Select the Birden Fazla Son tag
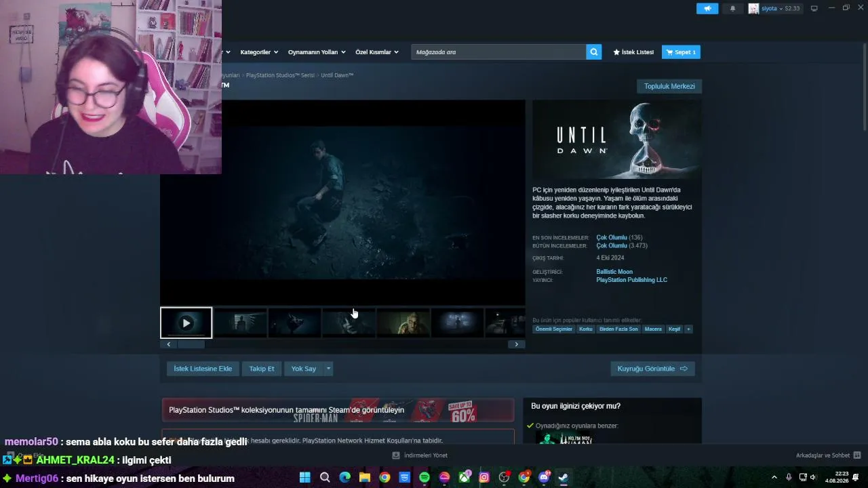 pos(618,329)
